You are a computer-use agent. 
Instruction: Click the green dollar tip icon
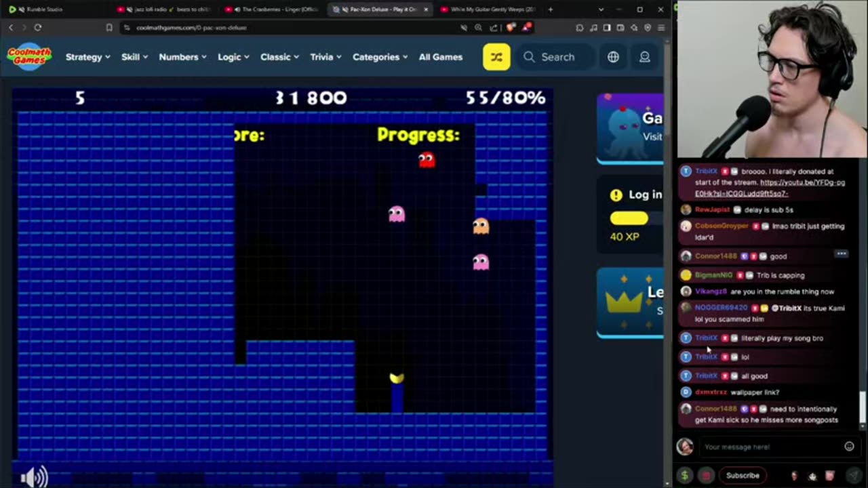(685, 475)
